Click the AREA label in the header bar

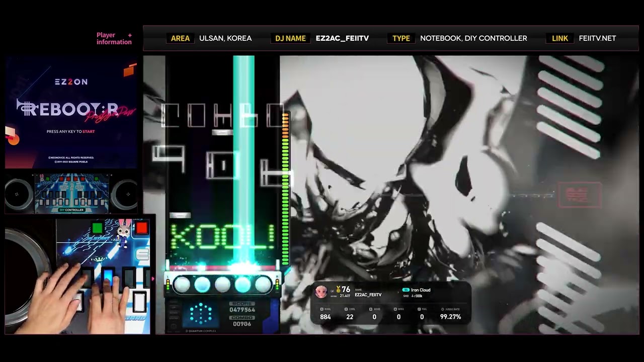pyautogui.click(x=180, y=38)
